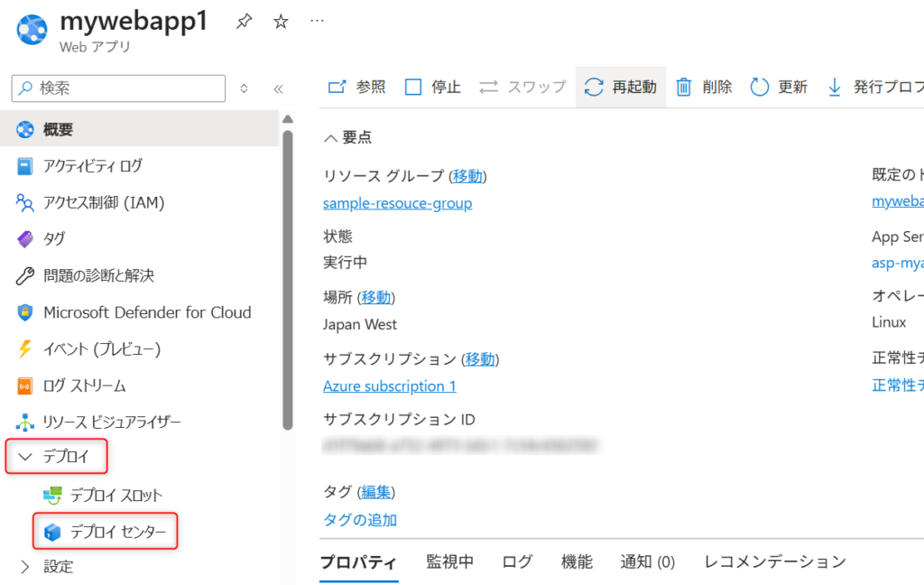Image resolution: width=924 pixels, height=585 pixels.
Task: Click the タグ purple tag icon
Action: [24, 239]
